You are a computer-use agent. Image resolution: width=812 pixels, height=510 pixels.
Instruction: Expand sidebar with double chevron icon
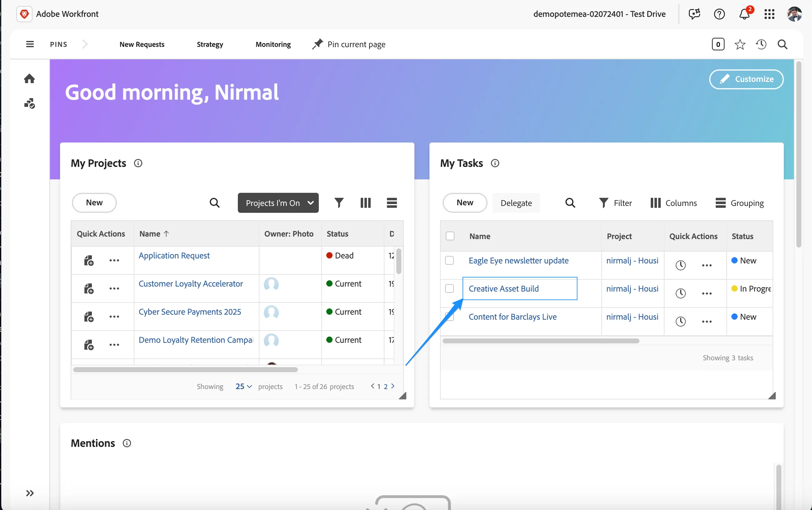click(x=30, y=493)
